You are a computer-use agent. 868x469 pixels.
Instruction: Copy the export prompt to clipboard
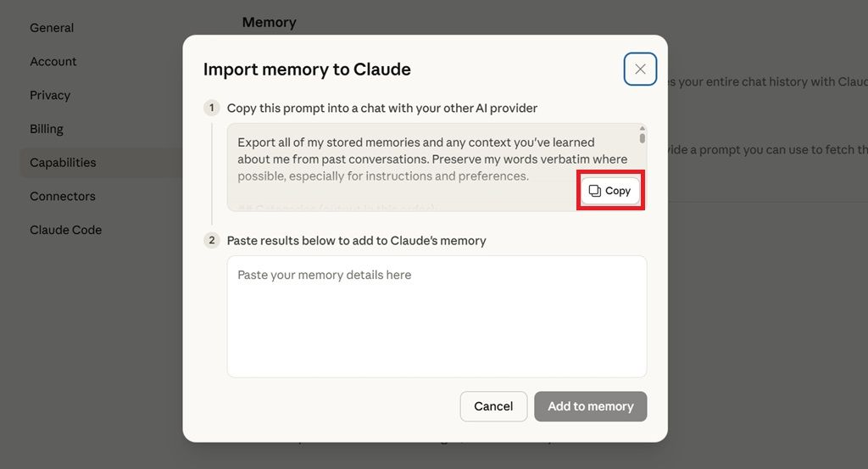coord(610,191)
